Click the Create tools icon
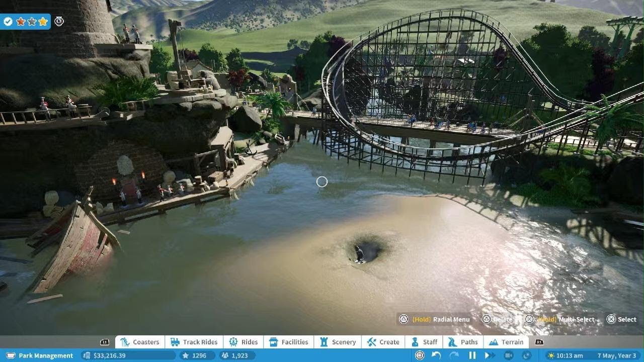 [x=371, y=342]
